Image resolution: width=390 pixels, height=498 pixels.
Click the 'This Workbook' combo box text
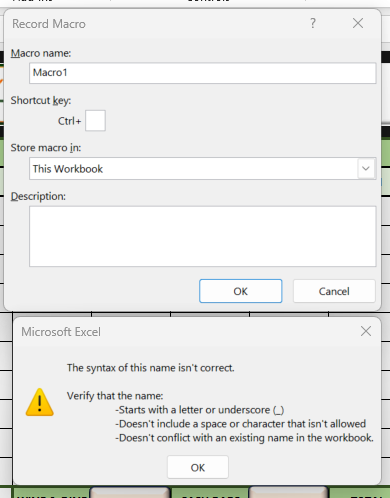[x=68, y=169]
